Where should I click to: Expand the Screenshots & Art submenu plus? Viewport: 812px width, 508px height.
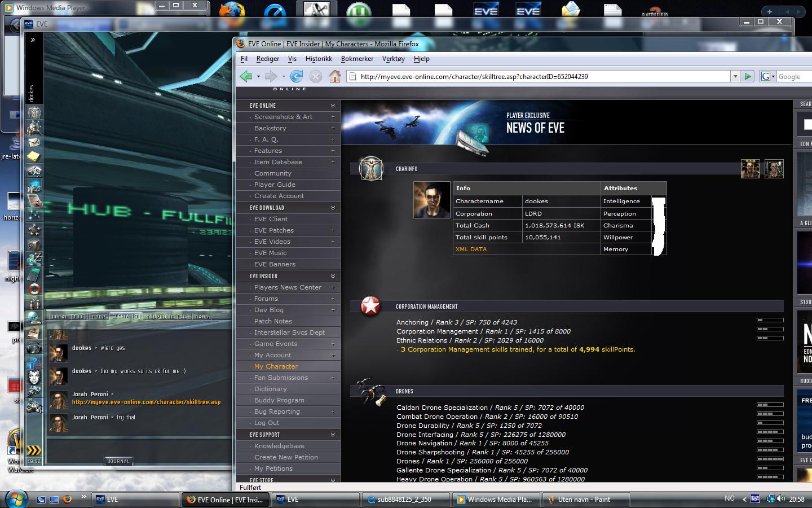[333, 117]
